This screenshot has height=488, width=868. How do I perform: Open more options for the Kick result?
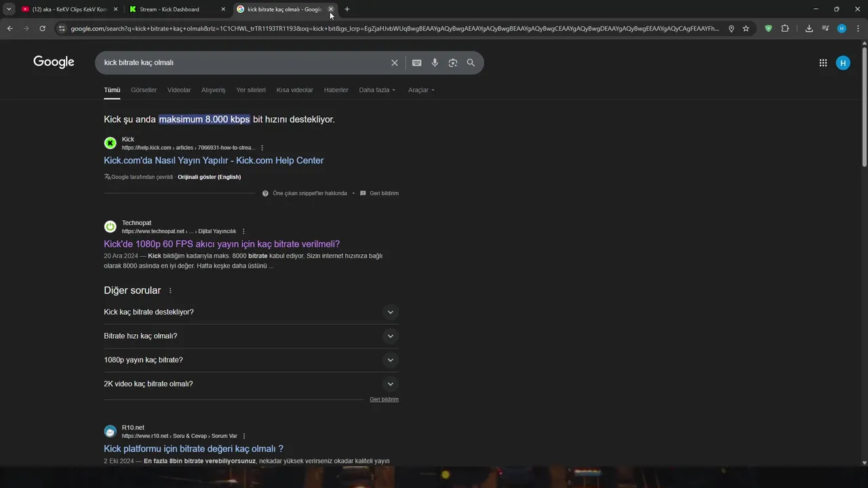click(x=262, y=148)
